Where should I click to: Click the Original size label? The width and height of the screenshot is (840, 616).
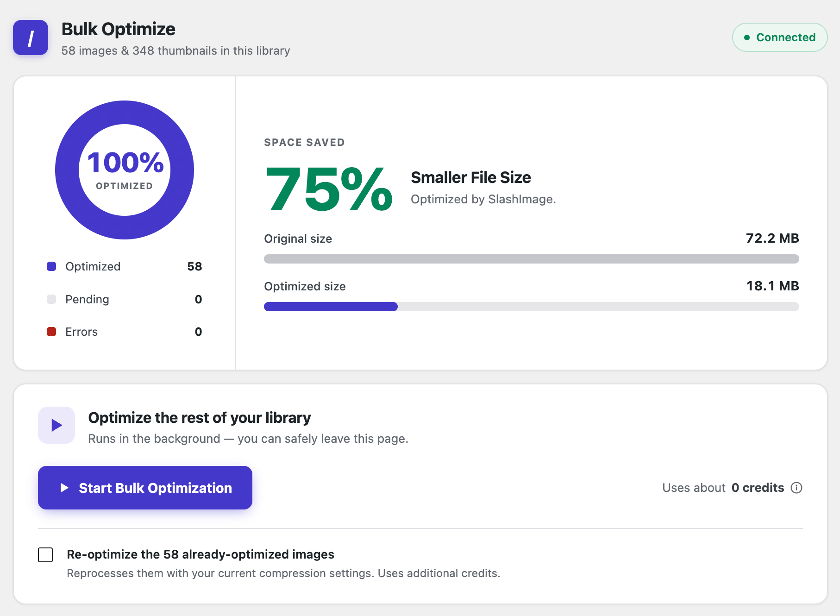(298, 239)
